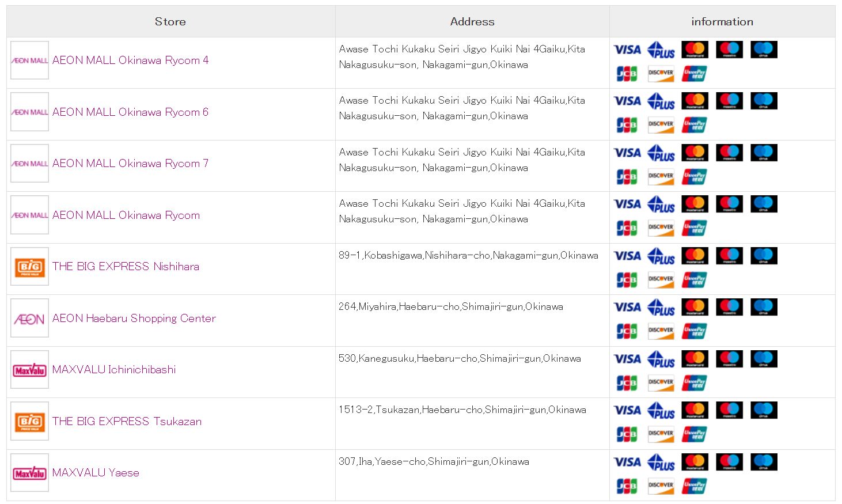
Task: Visit THE BIG EXPRESS Nishihara store link
Action: (126, 267)
